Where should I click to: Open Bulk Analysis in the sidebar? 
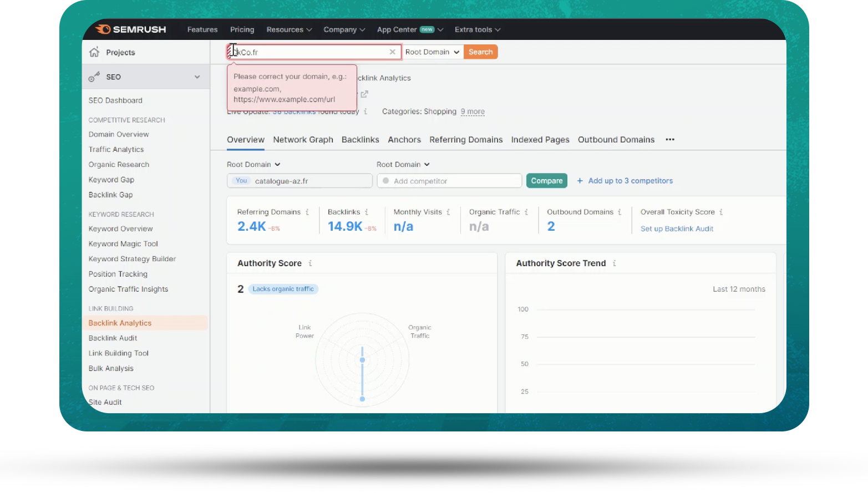(x=111, y=368)
